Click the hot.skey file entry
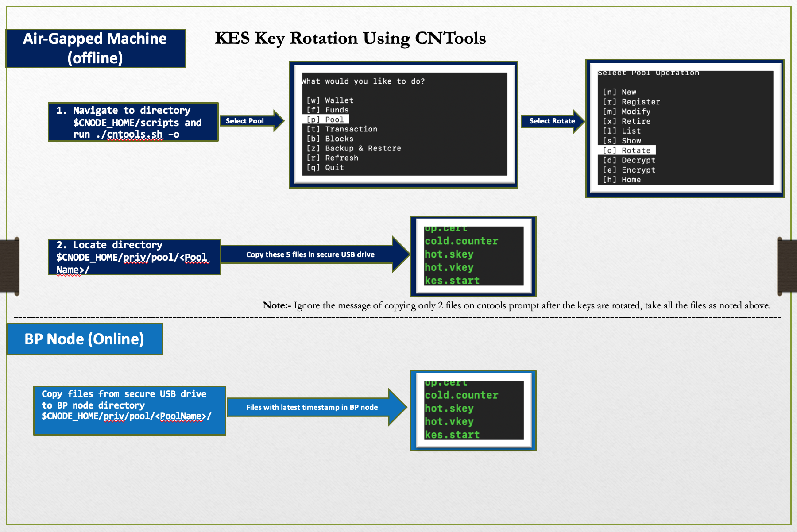The image size is (797, 532). click(x=449, y=254)
